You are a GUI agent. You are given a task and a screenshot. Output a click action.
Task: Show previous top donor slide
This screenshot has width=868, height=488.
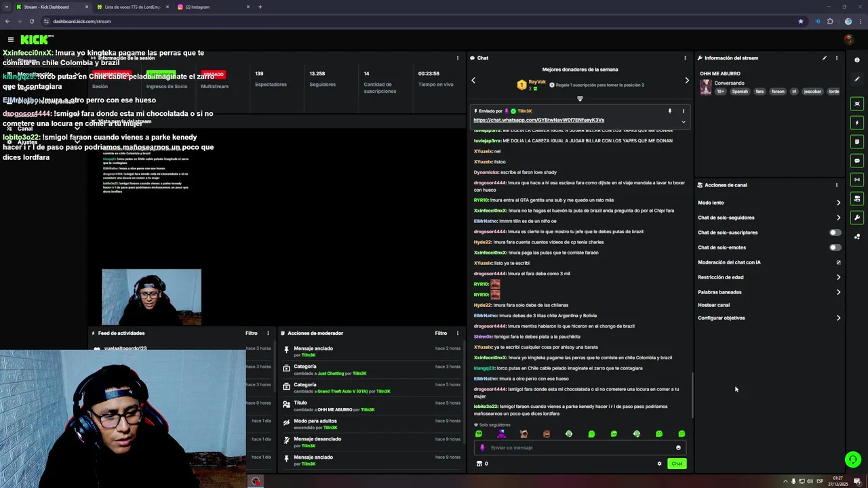[473, 80]
